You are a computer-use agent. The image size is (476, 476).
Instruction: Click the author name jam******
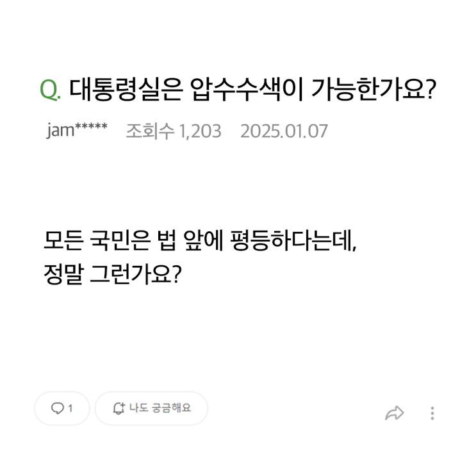click(x=77, y=130)
